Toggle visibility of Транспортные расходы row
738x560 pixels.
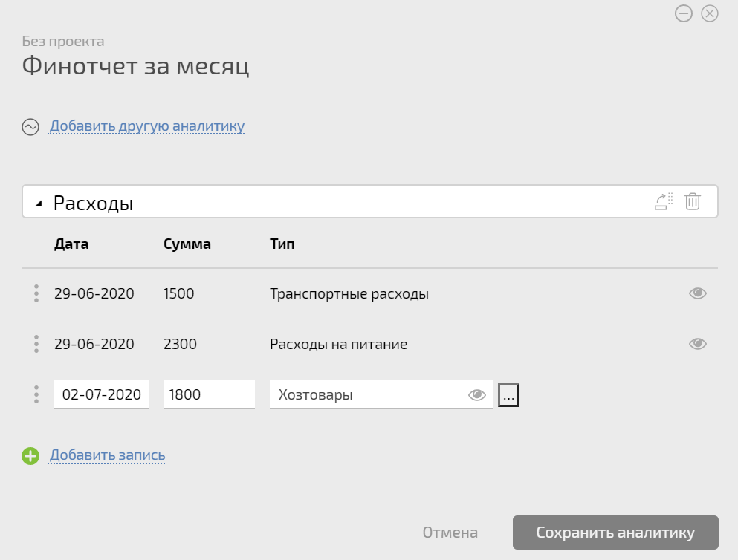(698, 293)
